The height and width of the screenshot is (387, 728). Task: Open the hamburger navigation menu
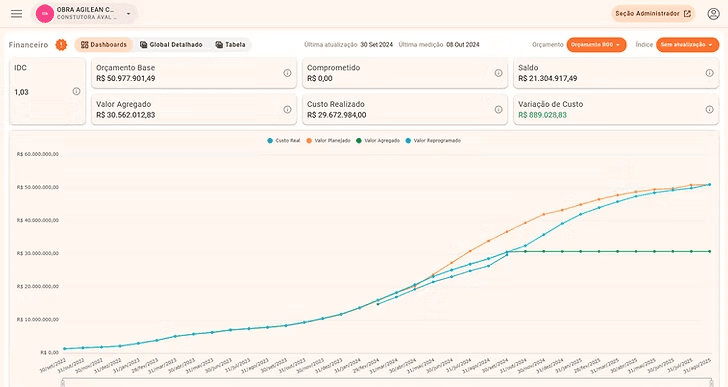(x=16, y=13)
